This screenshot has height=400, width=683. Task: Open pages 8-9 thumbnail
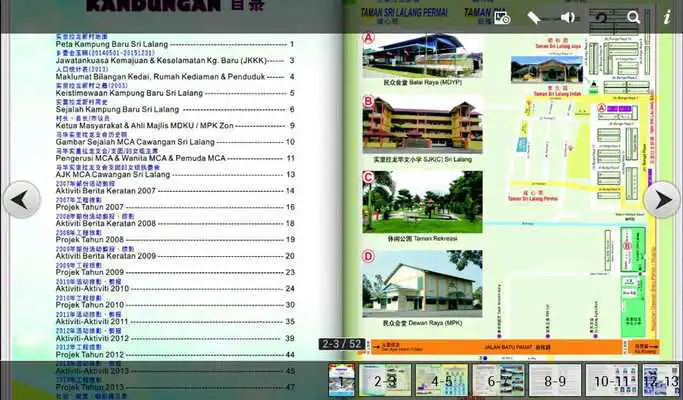[555, 380]
